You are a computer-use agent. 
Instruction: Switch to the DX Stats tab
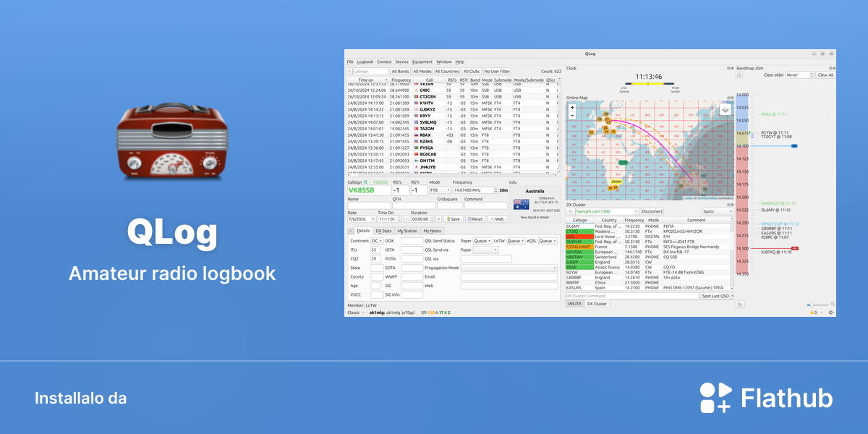(x=383, y=231)
